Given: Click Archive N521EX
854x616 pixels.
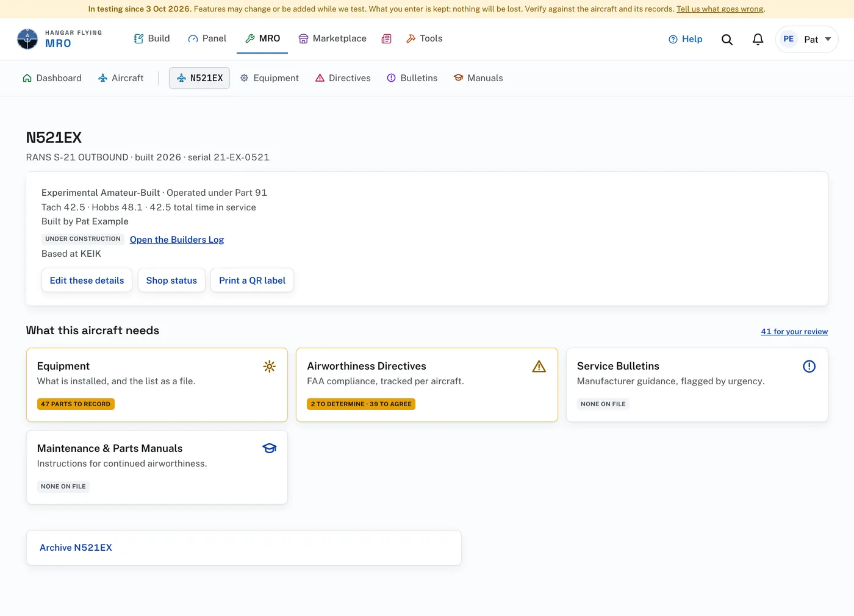Looking at the screenshot, I should (x=76, y=548).
